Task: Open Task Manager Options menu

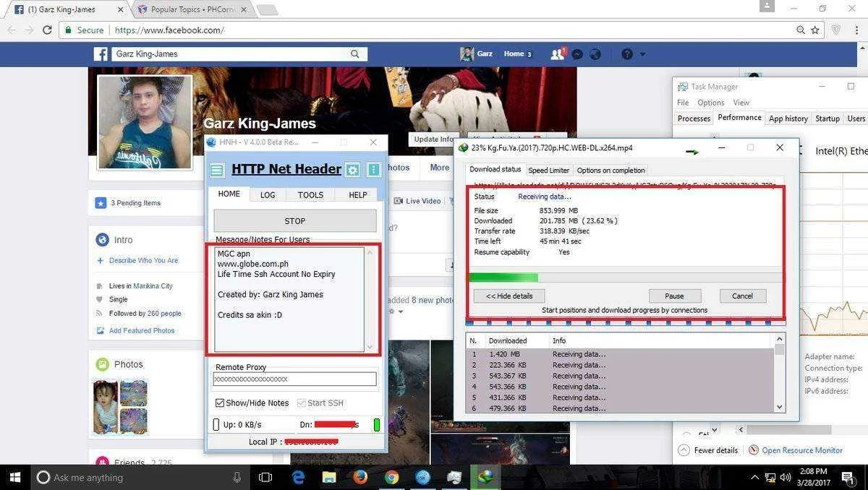Action: point(711,103)
